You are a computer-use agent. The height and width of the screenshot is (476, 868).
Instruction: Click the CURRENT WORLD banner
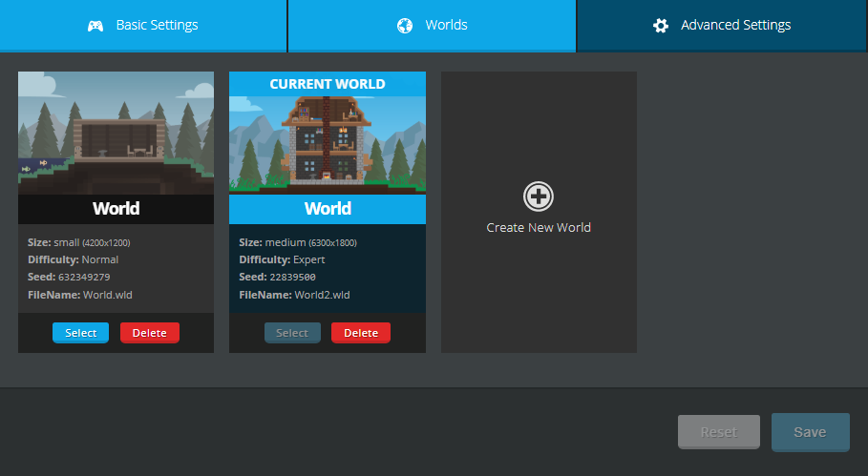328,84
